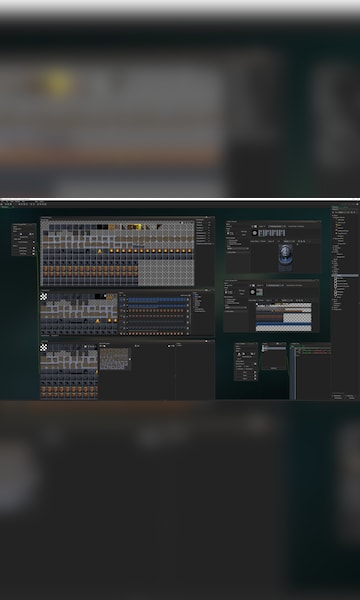The width and height of the screenshot is (360, 600).
Task: Select the bright yellow highlighted tile in top row
Action: (138, 227)
